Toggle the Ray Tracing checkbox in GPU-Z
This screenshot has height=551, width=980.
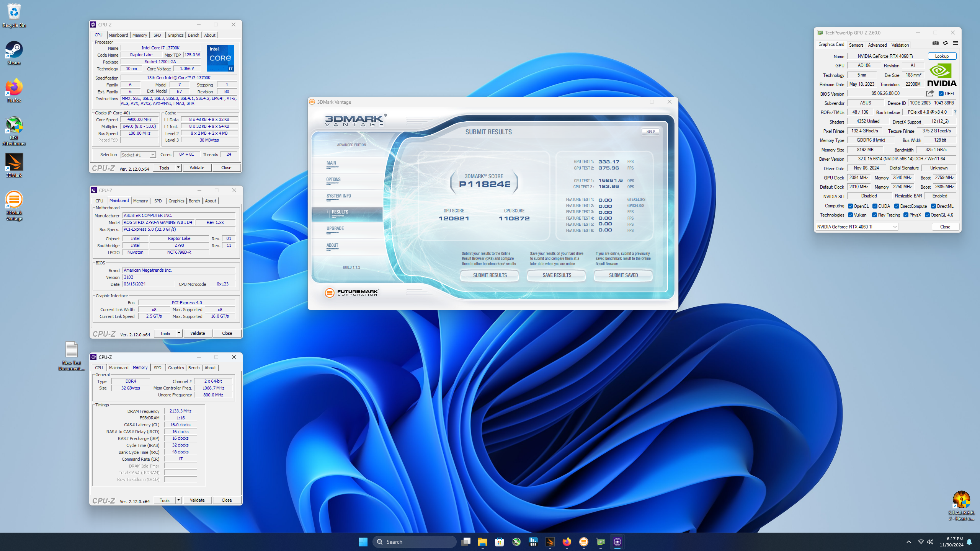(x=874, y=215)
